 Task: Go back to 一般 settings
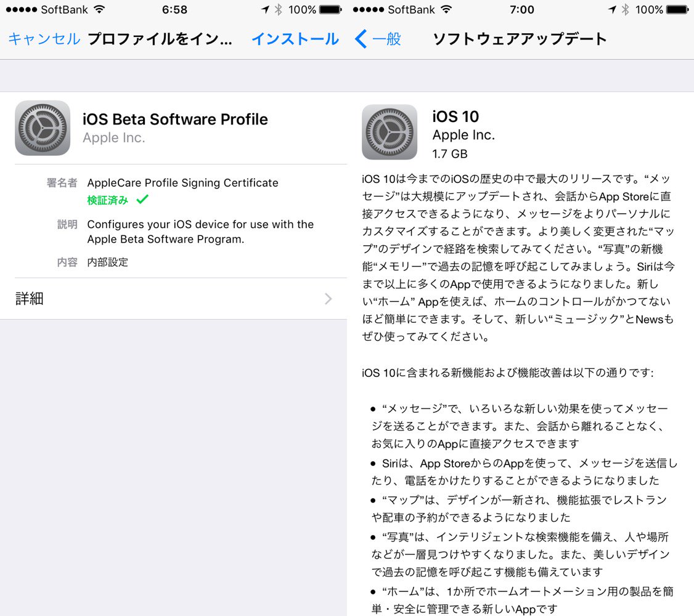(x=386, y=39)
